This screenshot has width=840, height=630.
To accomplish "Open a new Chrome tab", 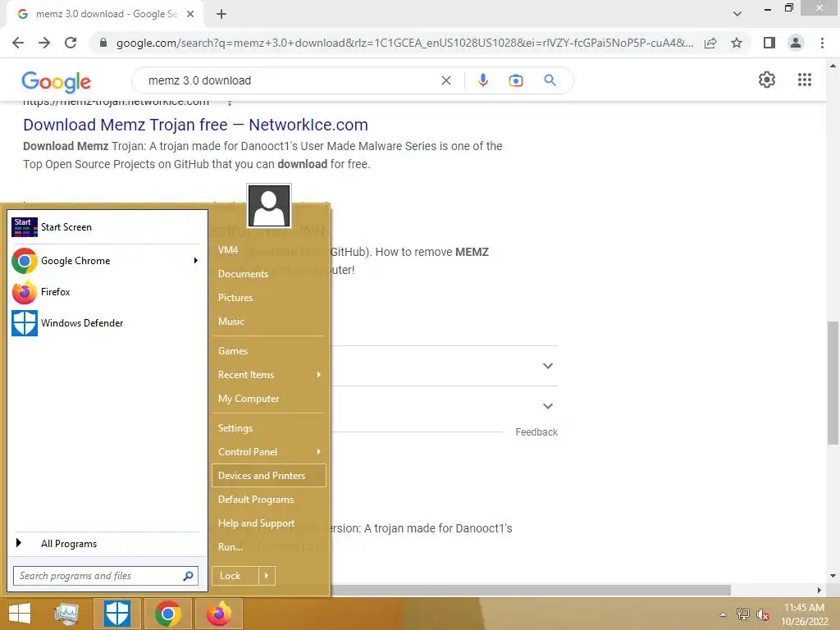I will coord(221,14).
